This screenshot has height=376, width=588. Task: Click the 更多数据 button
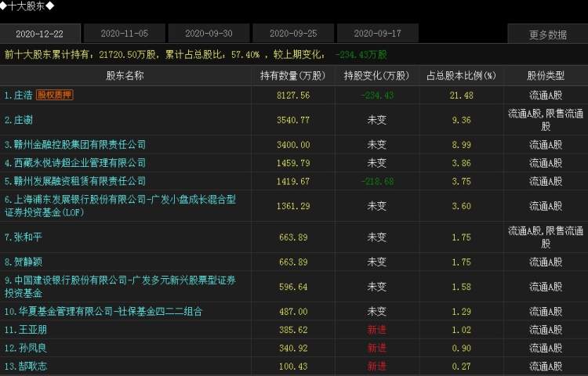pos(547,34)
